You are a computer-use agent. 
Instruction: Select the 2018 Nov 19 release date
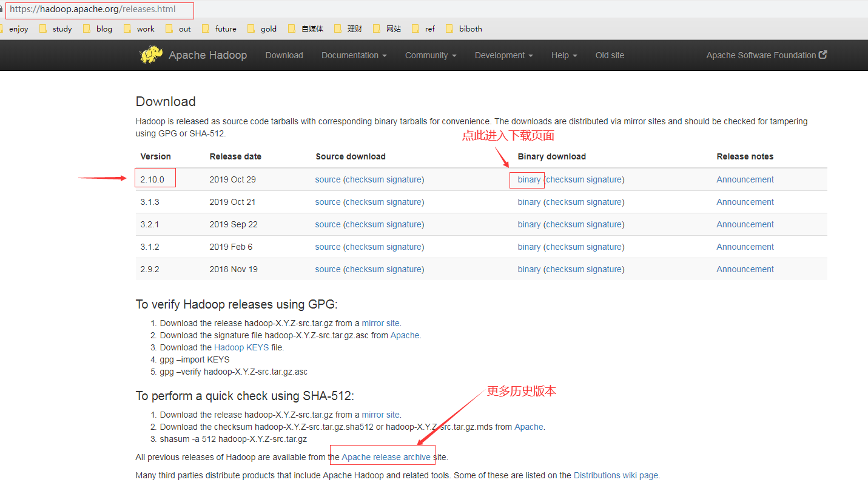234,269
